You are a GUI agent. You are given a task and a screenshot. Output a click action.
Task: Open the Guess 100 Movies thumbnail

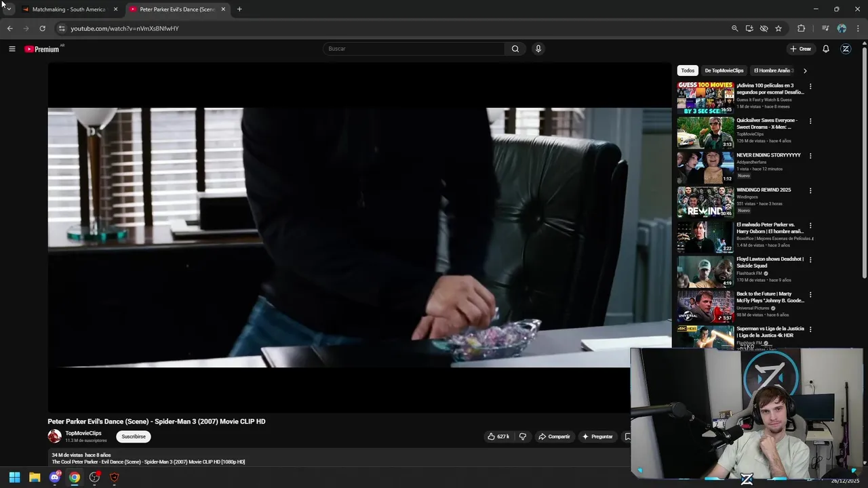coord(705,98)
